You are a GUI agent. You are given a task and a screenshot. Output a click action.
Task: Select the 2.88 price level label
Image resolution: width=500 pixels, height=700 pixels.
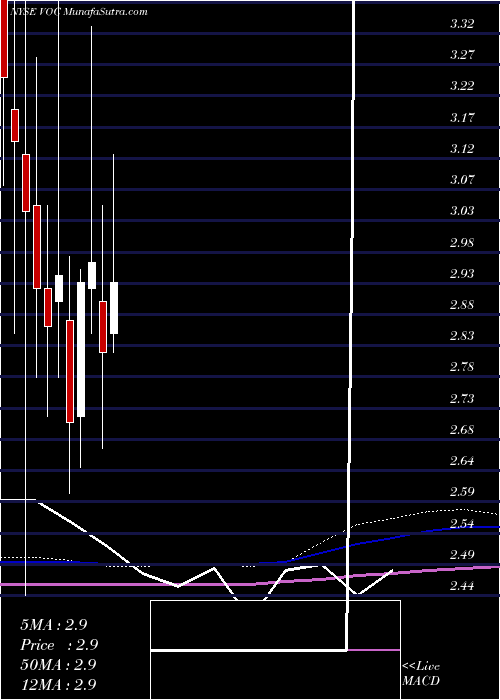point(462,305)
